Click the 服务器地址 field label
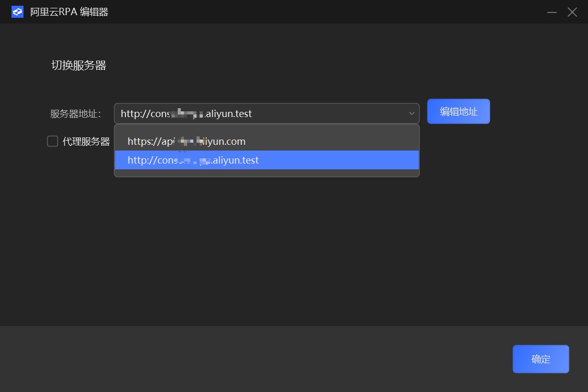This screenshot has width=588, height=392. pyautogui.click(x=75, y=113)
